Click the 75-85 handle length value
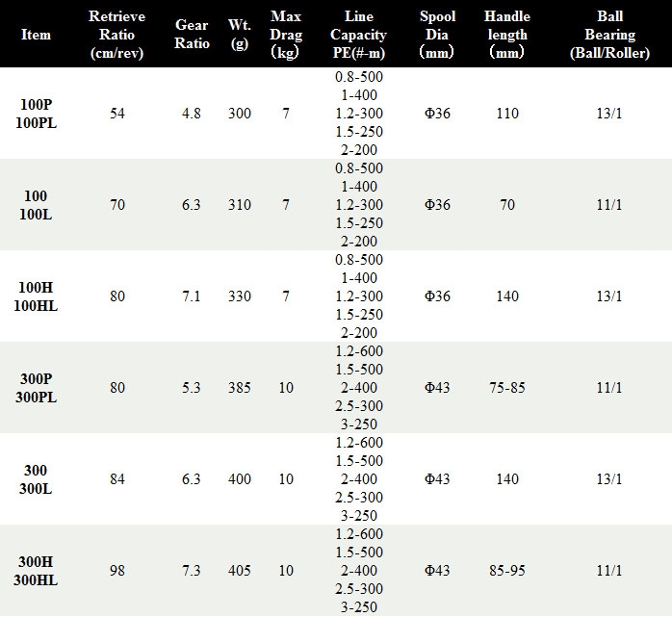Screen dimensions: 672x617 tap(507, 388)
